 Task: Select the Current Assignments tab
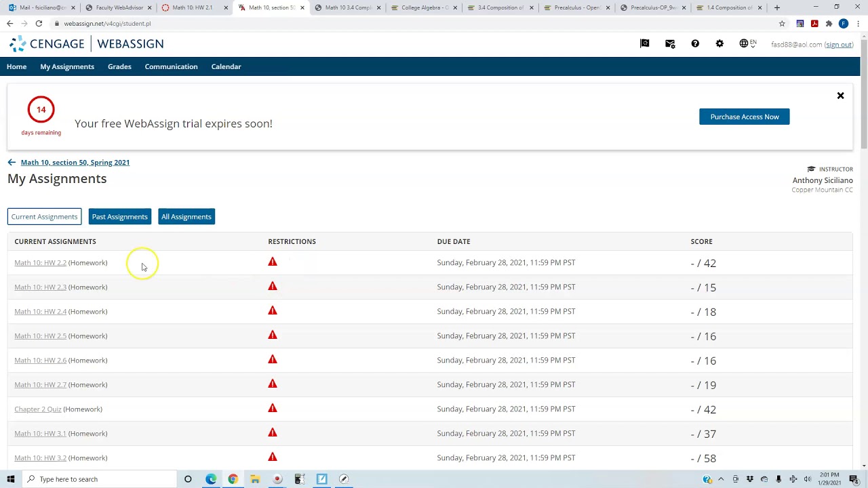[x=44, y=217]
